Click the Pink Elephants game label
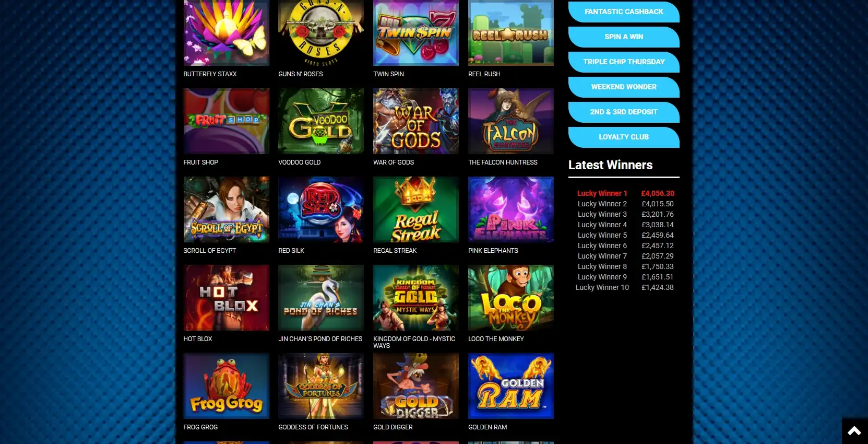This screenshot has width=868, height=444. click(x=493, y=251)
